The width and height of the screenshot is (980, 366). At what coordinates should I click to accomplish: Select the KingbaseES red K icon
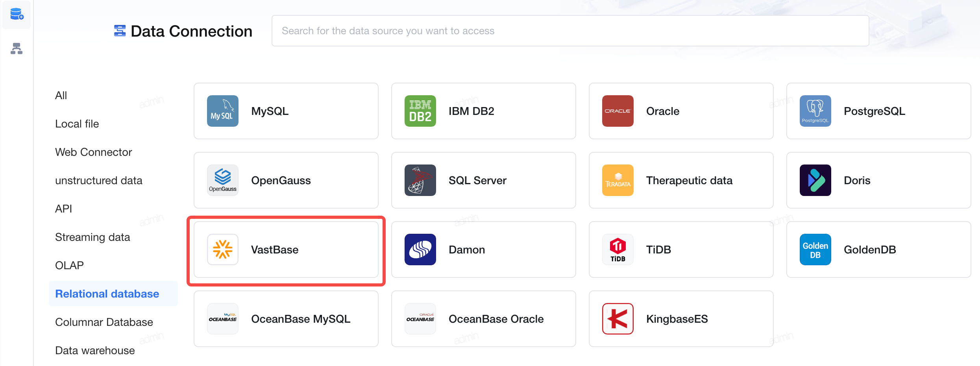tap(618, 319)
